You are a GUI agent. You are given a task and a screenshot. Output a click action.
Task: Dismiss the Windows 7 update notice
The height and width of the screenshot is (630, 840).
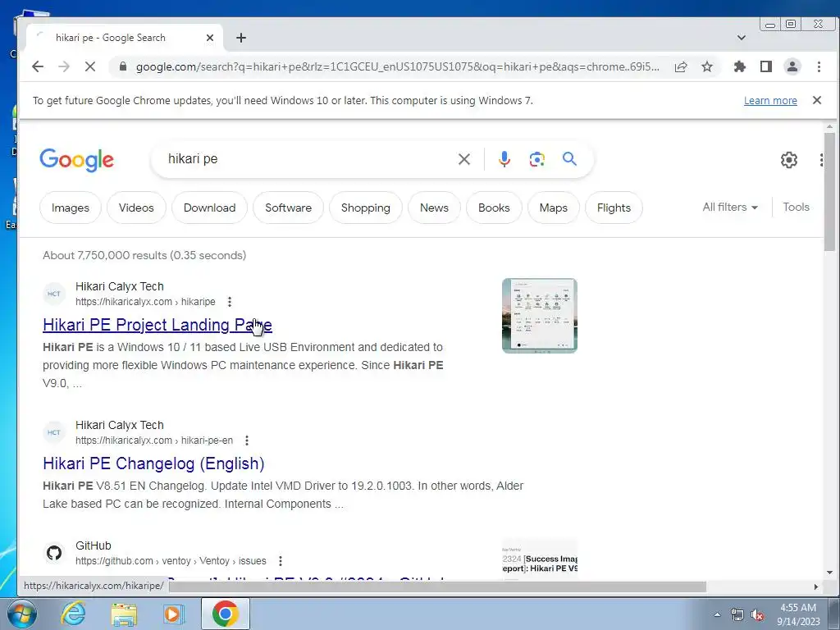point(817,100)
